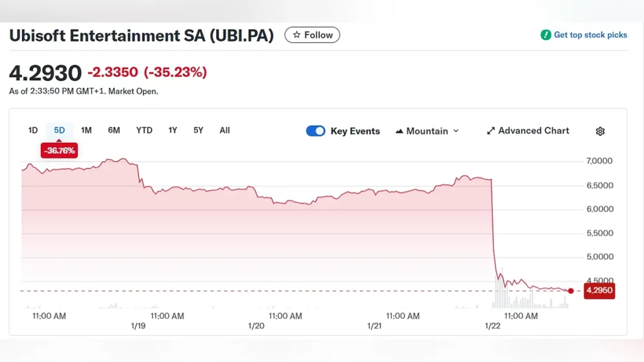Click the red endpoint dot on chart
This screenshot has width=644, height=362.
pyautogui.click(x=570, y=291)
